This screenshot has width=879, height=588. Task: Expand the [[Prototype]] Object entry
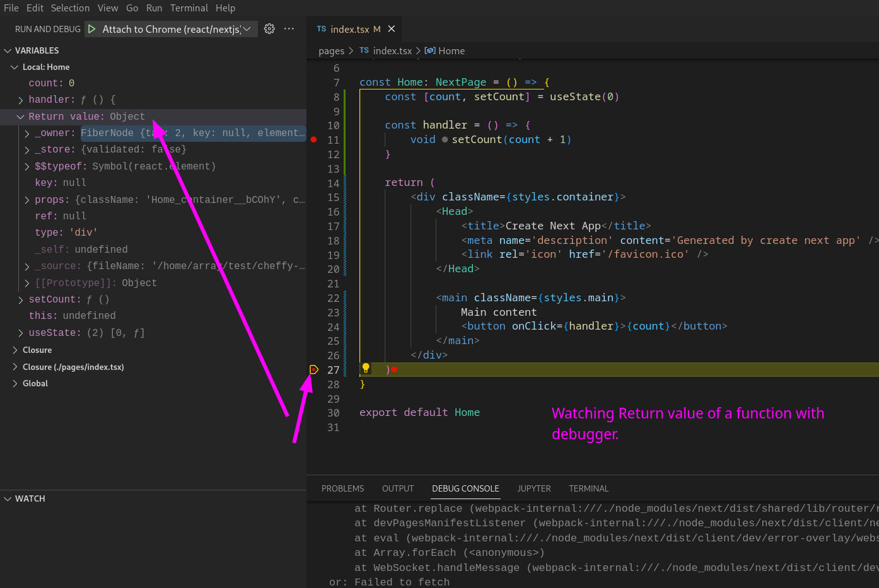tap(27, 283)
